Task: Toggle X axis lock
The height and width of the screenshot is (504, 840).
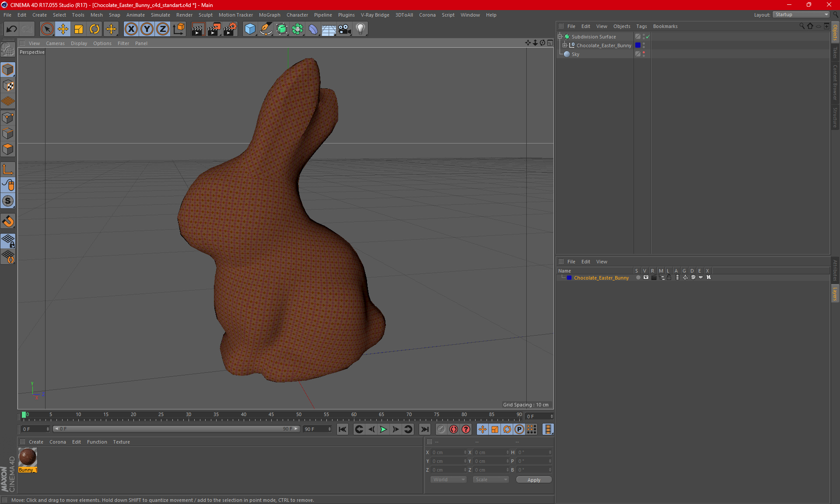Action: [131, 29]
